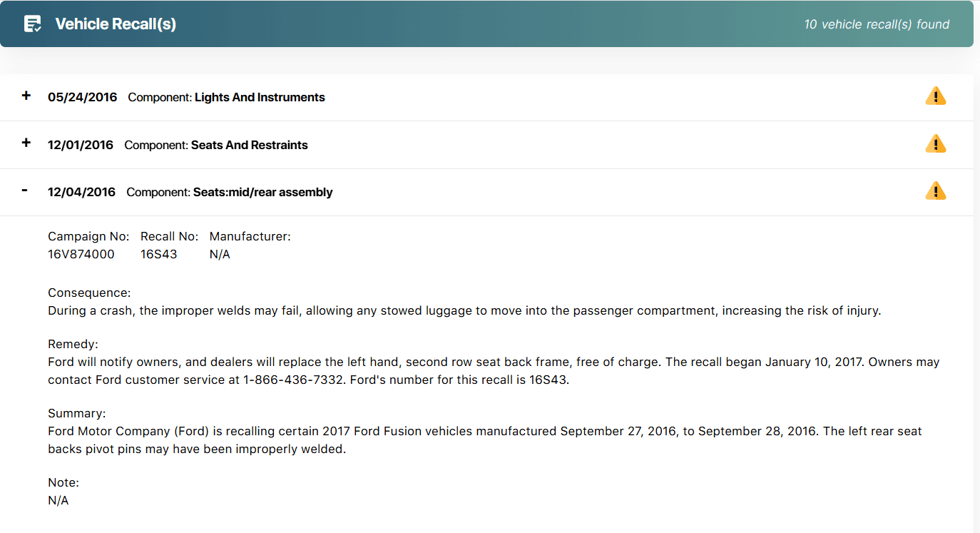Select the Seats:mid/rear assembly component title
The width and height of the screenshot is (980, 533).
point(262,192)
